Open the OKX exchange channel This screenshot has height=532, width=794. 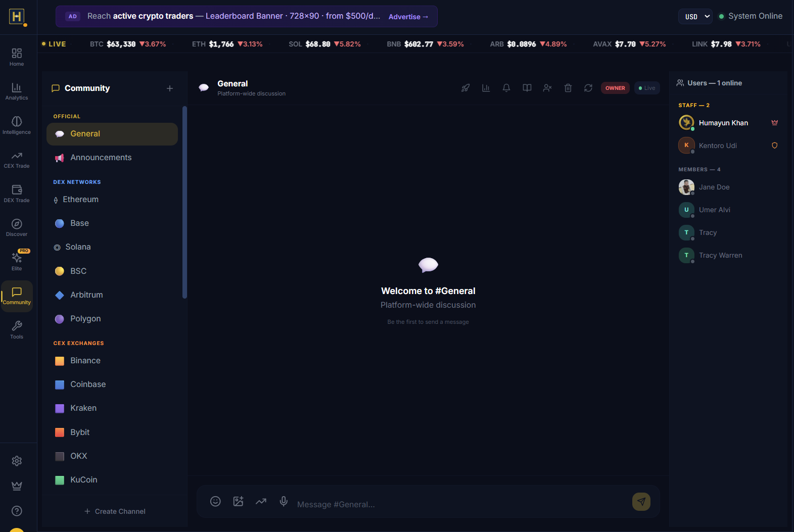tap(112, 456)
